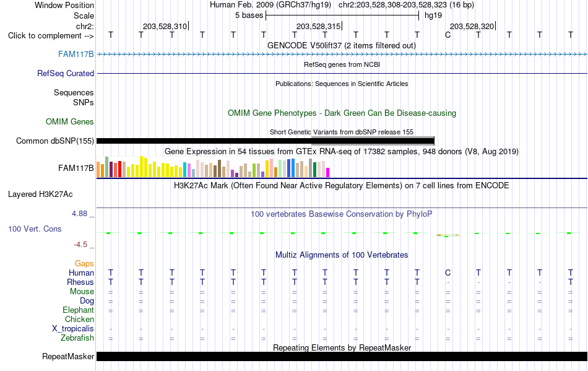
Task: Click the black FAM117B GTEx track label
Action: (x=76, y=168)
